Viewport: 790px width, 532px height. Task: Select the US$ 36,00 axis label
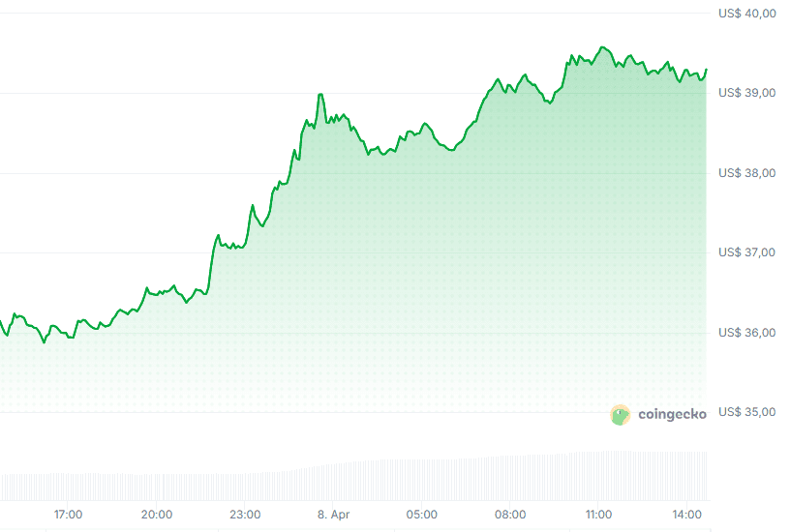pos(746,333)
